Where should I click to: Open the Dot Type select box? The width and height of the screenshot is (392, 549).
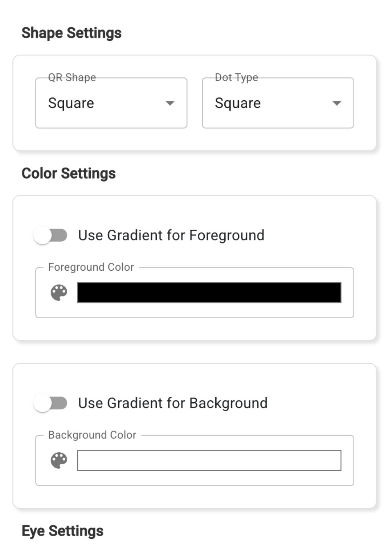click(x=278, y=103)
